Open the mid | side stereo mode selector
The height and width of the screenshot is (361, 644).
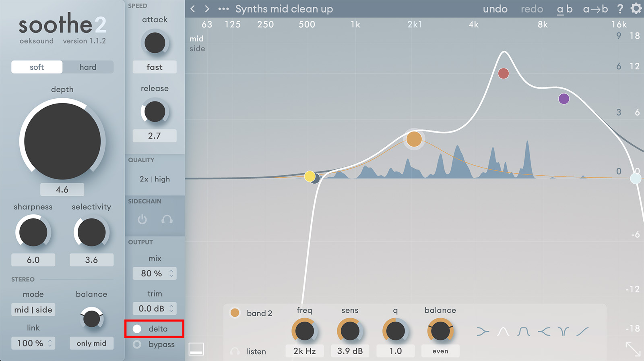pyautogui.click(x=33, y=310)
